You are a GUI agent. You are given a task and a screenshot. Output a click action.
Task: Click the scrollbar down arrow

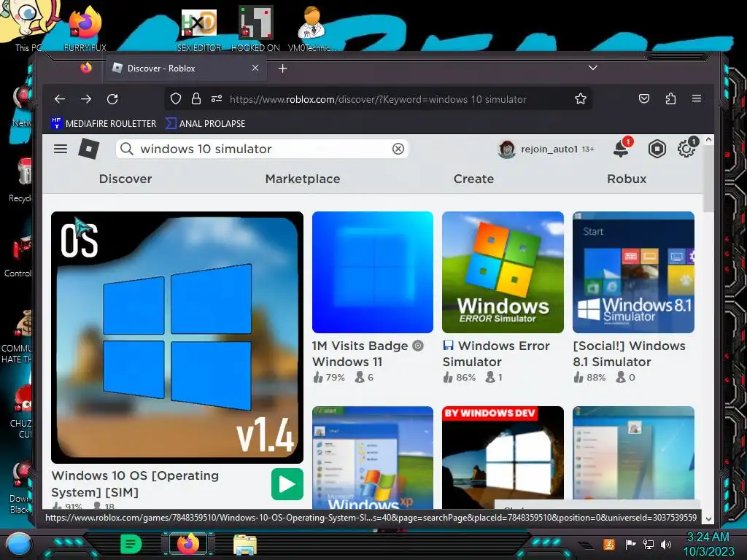(x=708, y=519)
